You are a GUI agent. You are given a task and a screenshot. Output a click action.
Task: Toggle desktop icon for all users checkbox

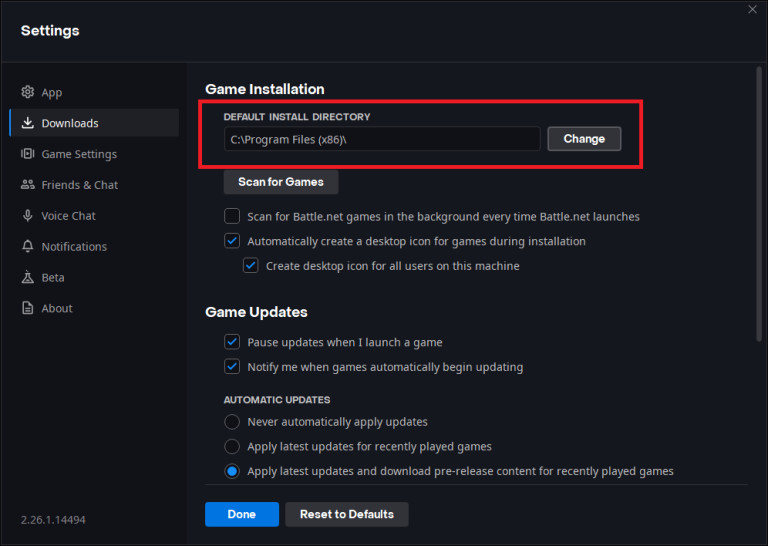point(251,266)
